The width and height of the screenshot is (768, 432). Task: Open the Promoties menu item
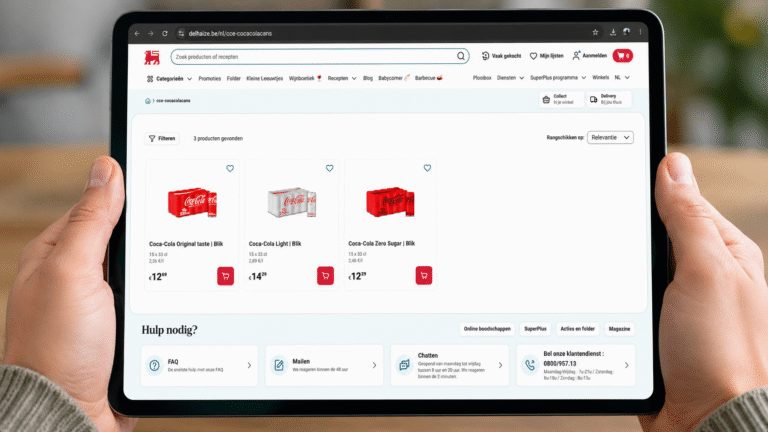point(210,78)
